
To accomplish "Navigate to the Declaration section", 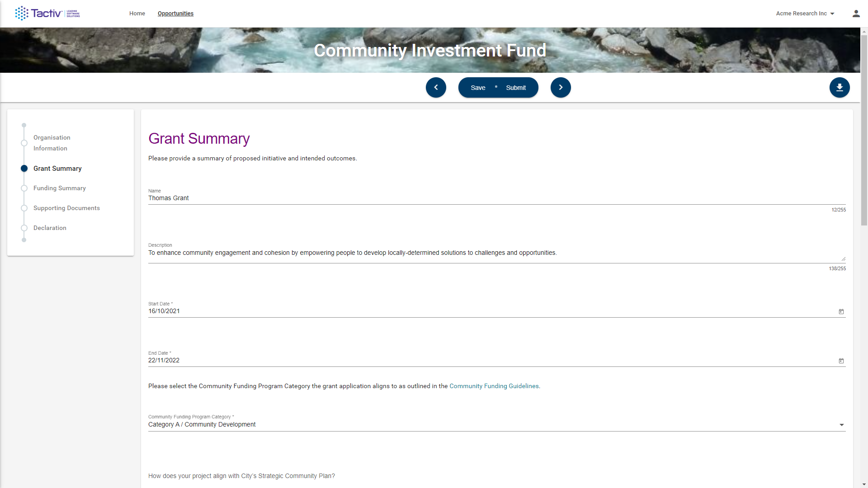I will (49, 228).
